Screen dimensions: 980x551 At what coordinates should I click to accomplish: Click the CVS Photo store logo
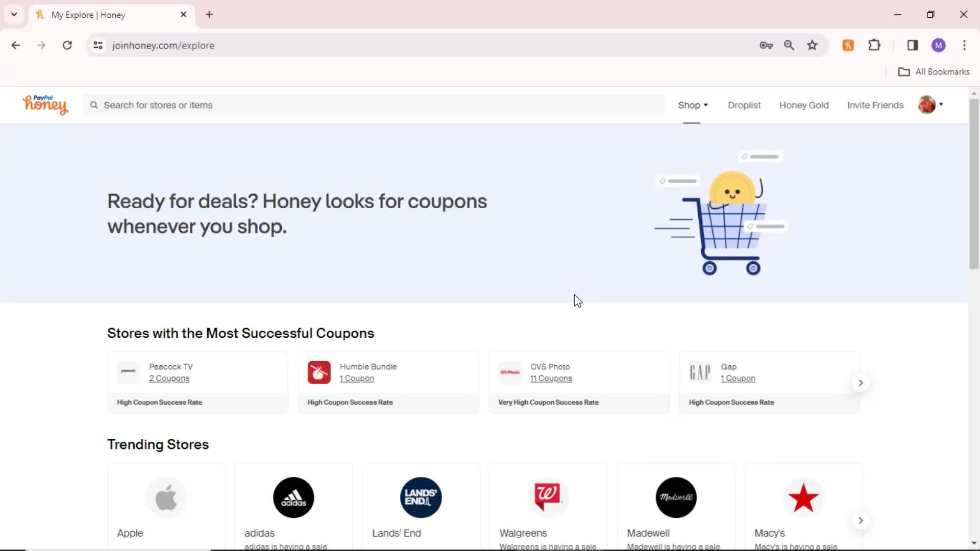pos(510,372)
